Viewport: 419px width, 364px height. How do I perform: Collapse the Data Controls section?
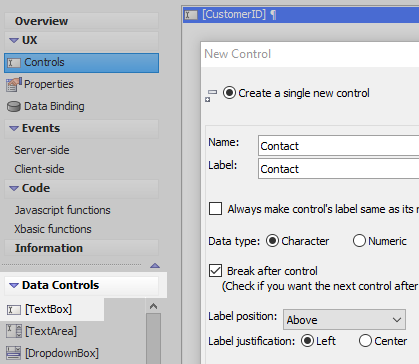point(14,285)
